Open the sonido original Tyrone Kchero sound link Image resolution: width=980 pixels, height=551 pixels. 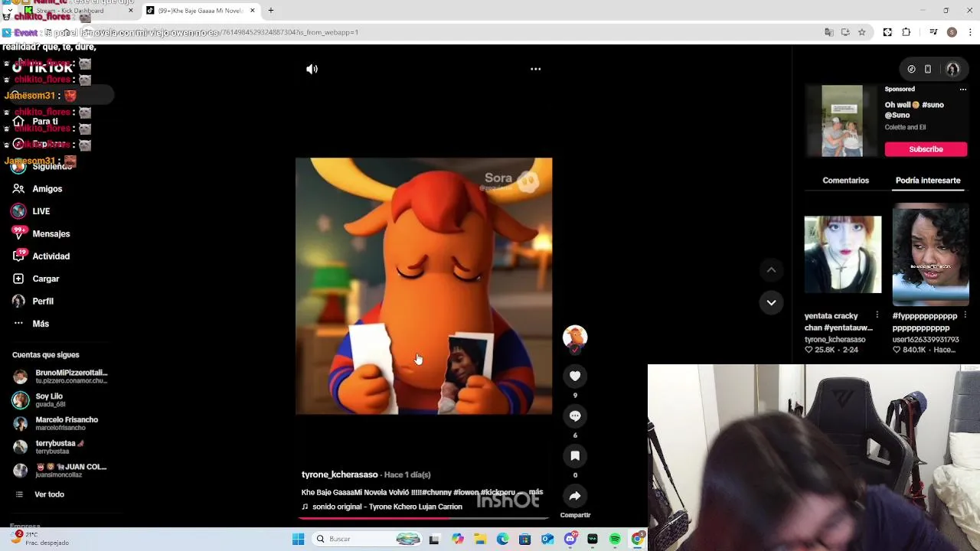(x=382, y=507)
